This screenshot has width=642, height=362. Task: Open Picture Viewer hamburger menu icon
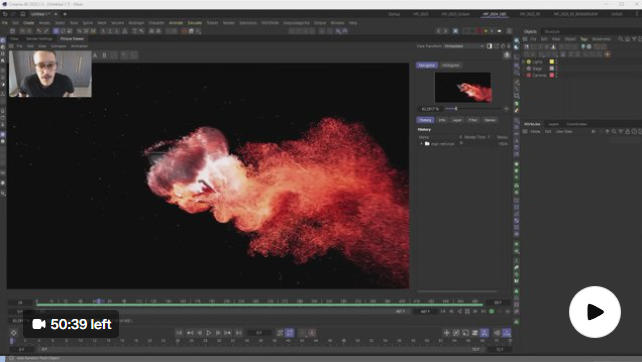point(11,46)
